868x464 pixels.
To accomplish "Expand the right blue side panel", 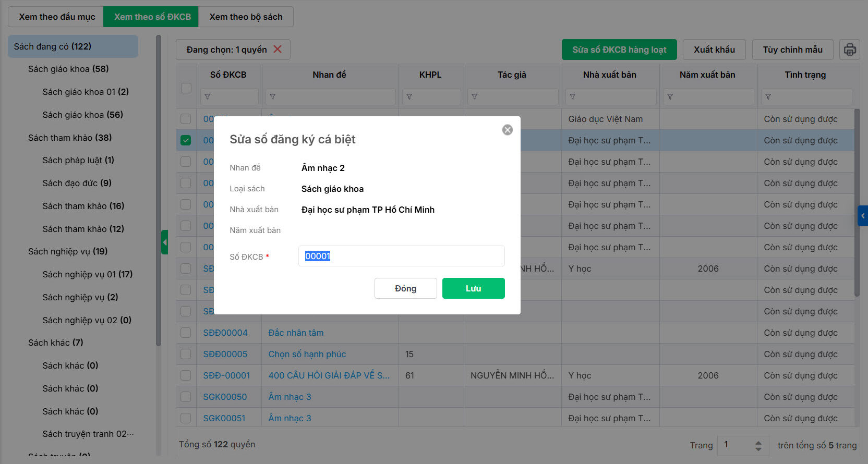I will [x=863, y=215].
